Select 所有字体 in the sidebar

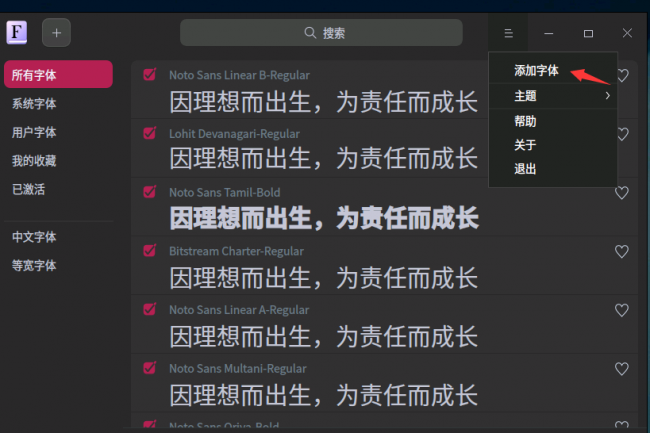[58, 75]
